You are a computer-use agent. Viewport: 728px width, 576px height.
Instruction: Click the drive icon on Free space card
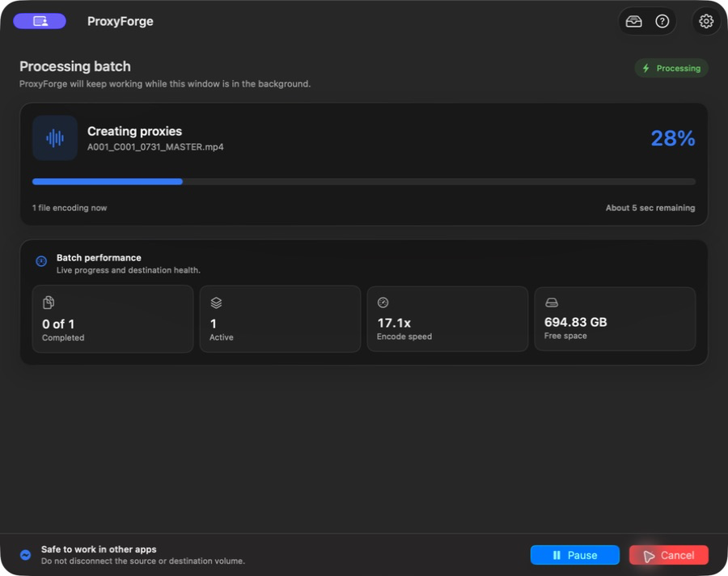tap(552, 303)
